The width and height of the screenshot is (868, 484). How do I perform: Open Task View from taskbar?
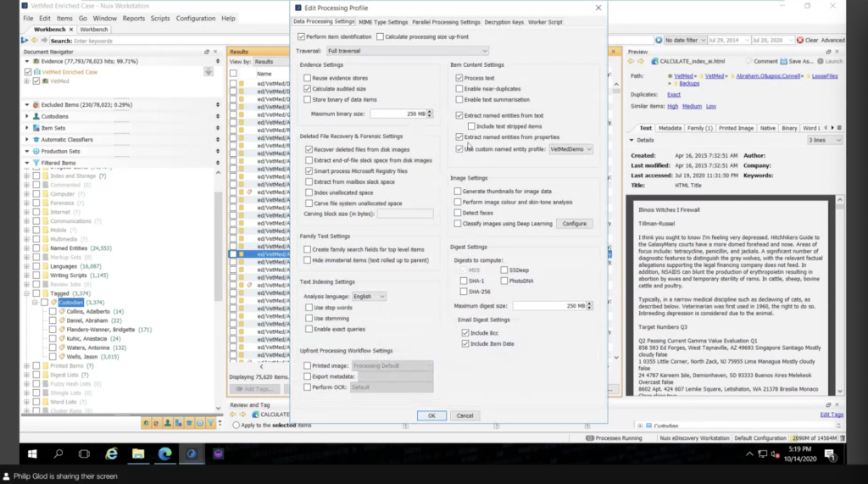click(x=84, y=453)
